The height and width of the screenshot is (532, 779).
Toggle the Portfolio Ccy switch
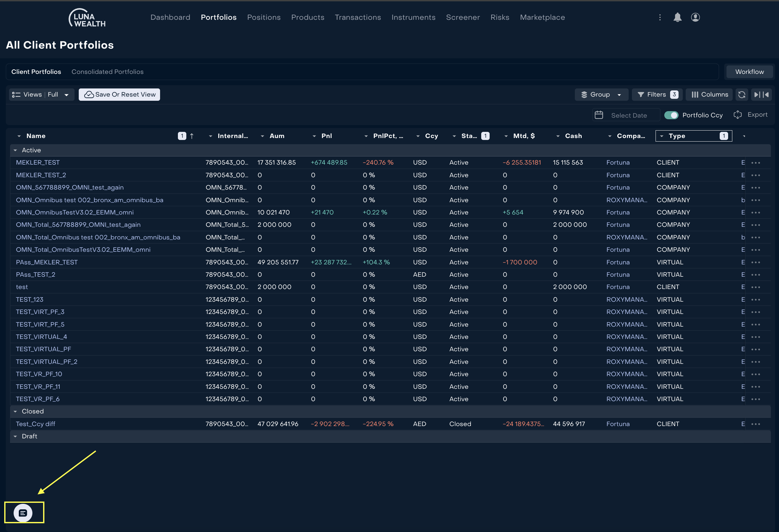pos(671,115)
